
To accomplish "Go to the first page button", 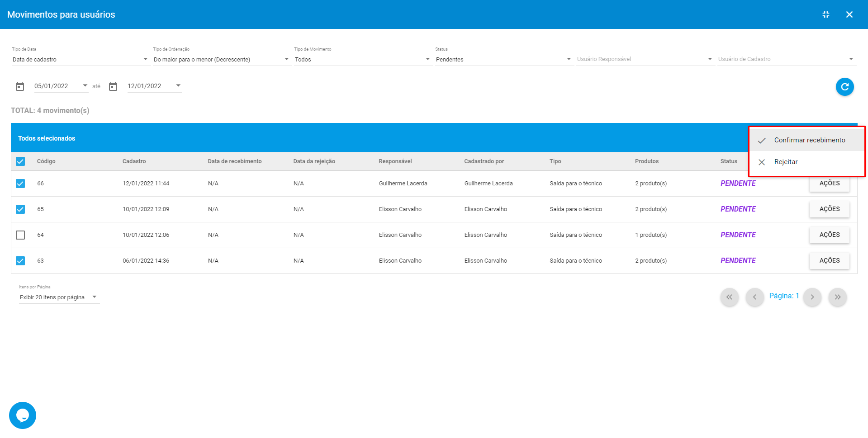I will click(729, 297).
